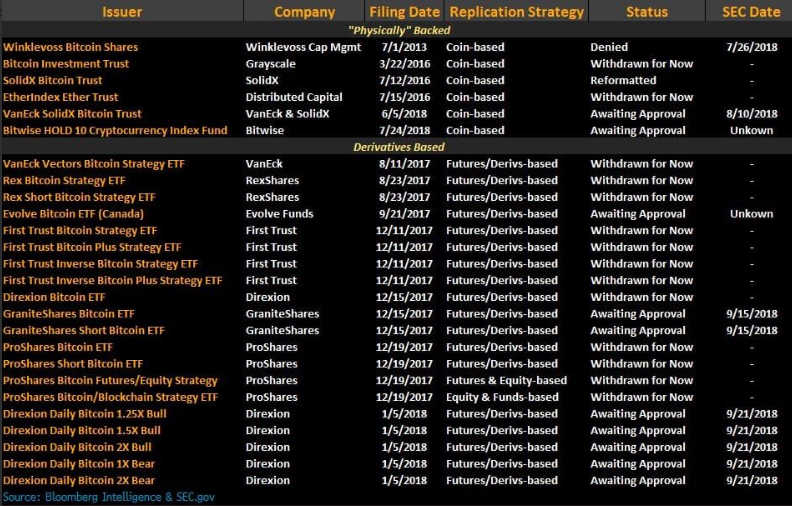Click the Issuer column header
This screenshot has width=792, height=506.
tap(122, 12)
